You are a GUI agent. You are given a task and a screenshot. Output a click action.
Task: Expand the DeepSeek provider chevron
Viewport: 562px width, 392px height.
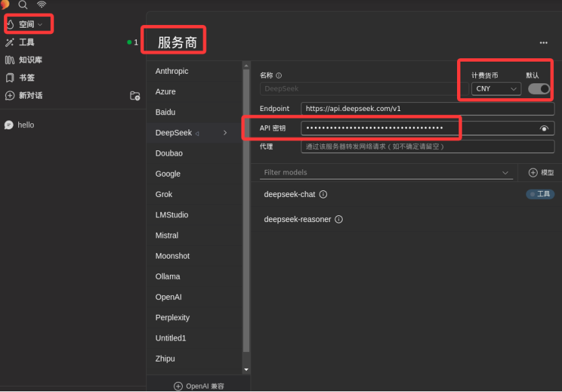pos(225,133)
